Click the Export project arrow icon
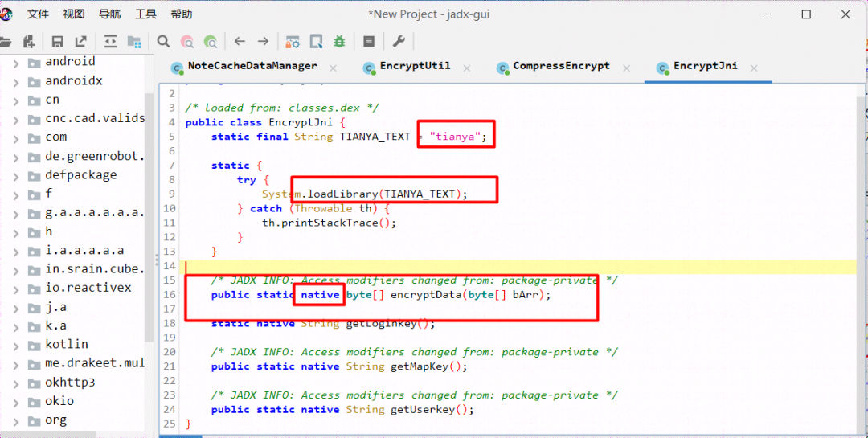 click(x=81, y=41)
